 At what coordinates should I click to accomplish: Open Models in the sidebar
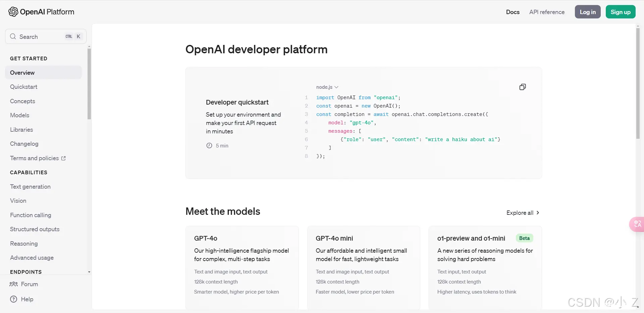19,115
